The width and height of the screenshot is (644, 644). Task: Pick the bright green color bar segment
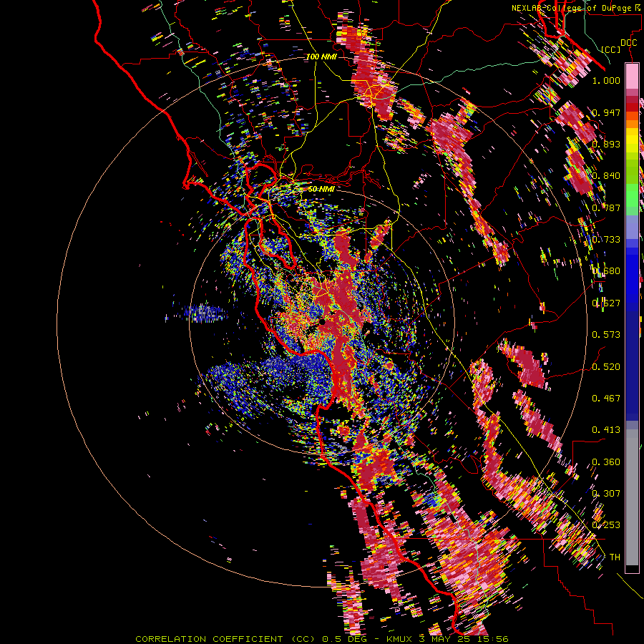point(632,195)
